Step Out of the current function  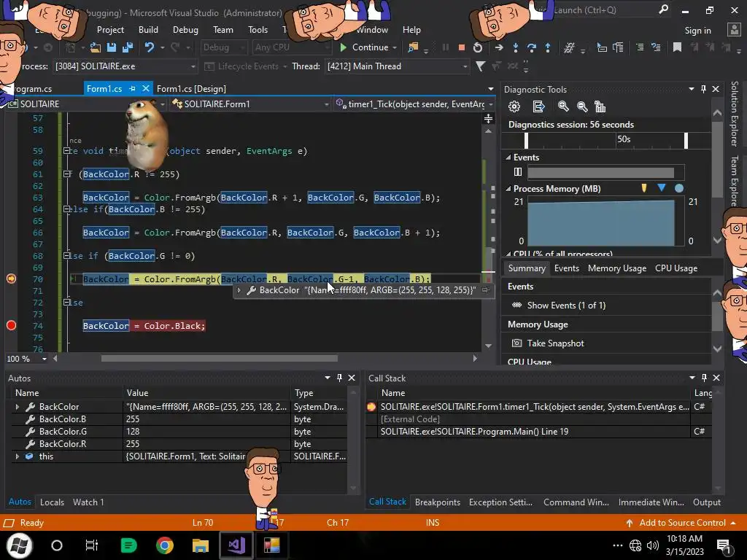[548, 47]
